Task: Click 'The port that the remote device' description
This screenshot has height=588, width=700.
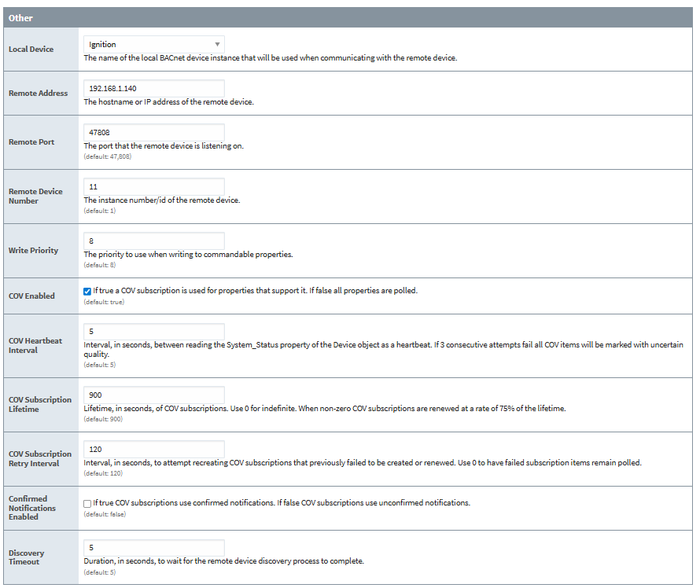Action: [x=164, y=146]
